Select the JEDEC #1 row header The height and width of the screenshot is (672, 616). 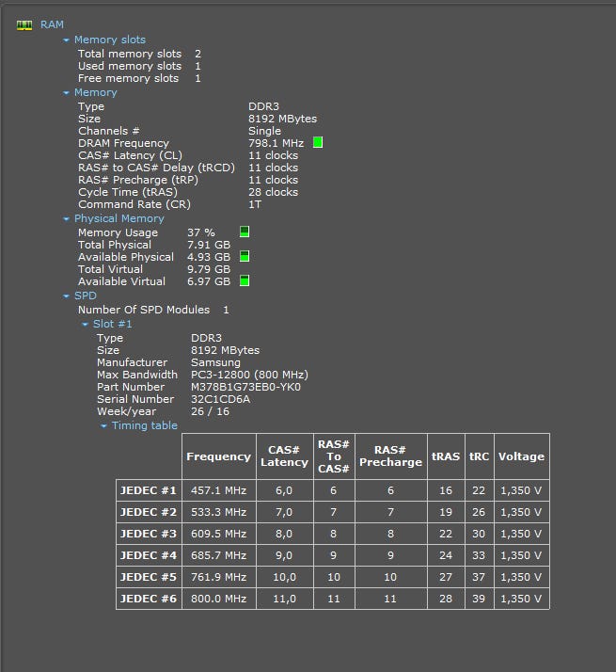click(x=149, y=490)
